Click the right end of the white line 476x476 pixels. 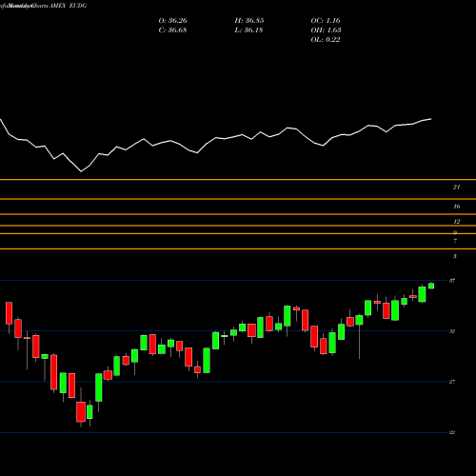tap(431, 119)
